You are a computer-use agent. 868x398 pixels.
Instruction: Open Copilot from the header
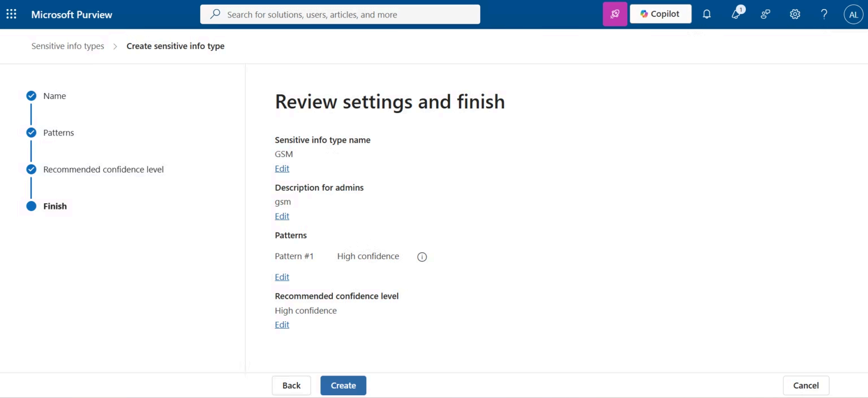tap(661, 14)
